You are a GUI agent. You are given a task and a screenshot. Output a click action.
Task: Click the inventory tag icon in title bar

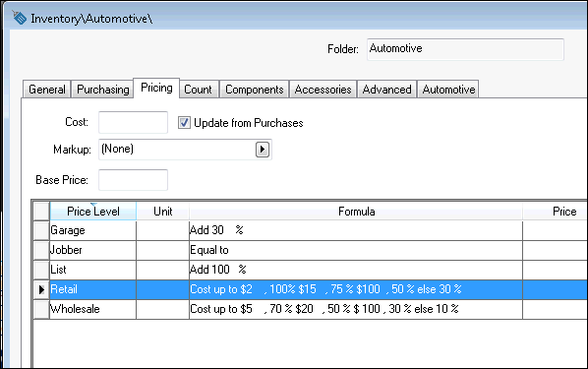tap(19, 18)
